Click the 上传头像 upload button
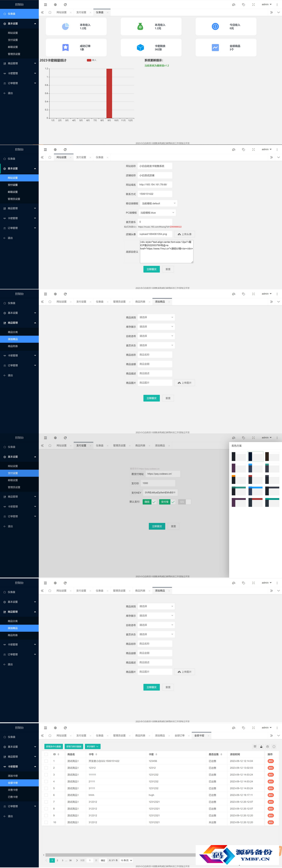Screen dimensions: 282x868 coord(185,234)
